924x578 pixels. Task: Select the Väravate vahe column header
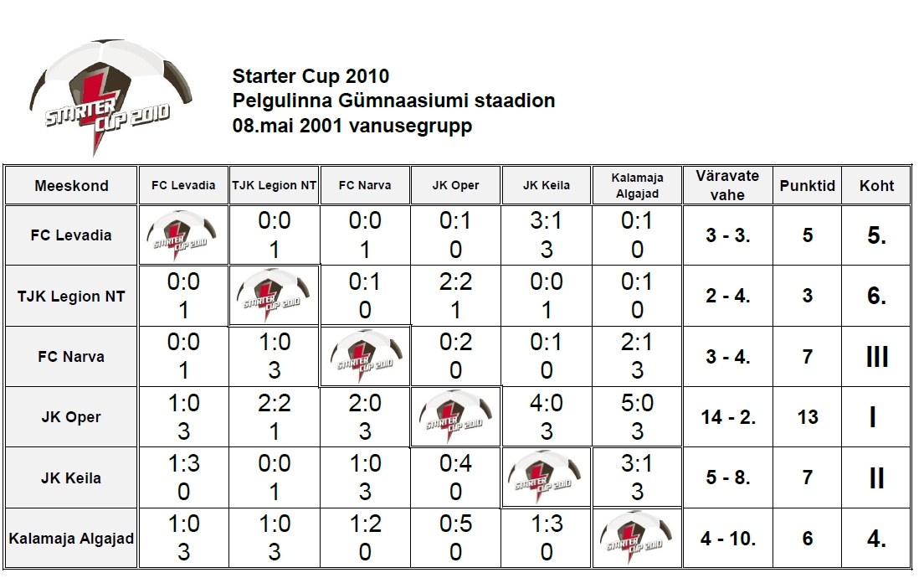click(728, 185)
